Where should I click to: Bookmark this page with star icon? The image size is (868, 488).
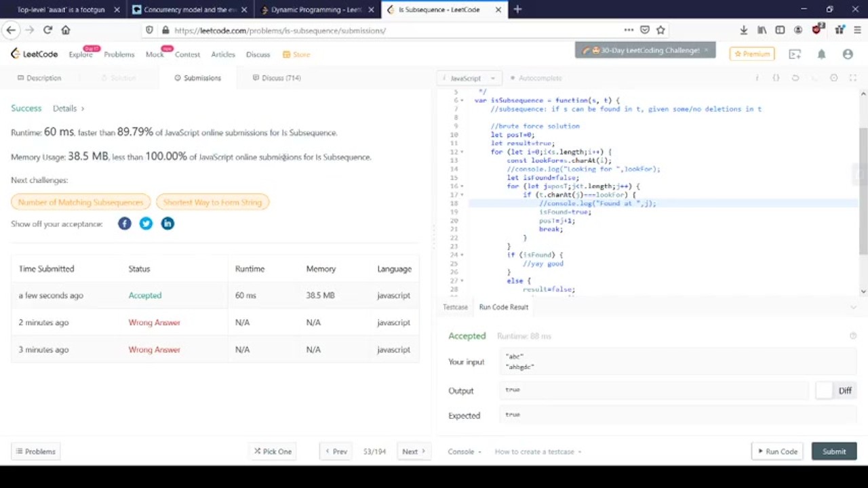tap(660, 30)
